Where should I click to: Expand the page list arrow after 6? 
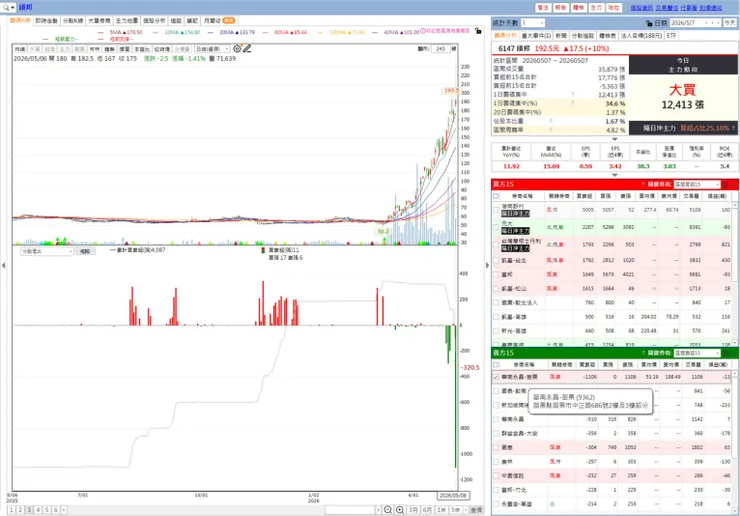(x=64, y=510)
